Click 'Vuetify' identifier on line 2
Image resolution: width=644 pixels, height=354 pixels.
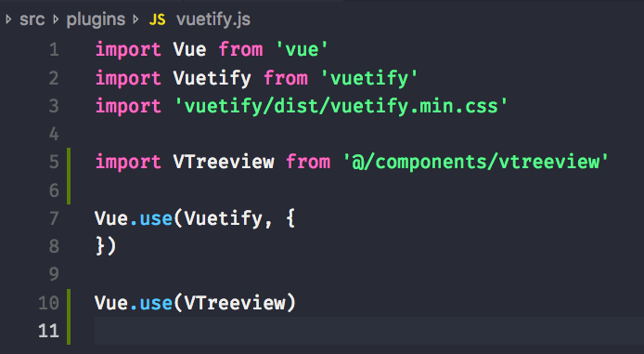(212, 78)
